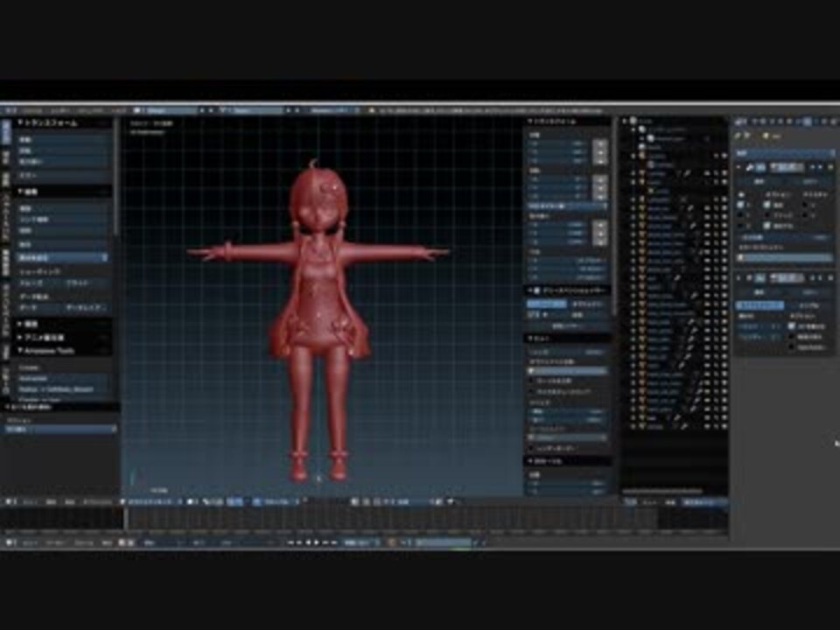Toggle the UVを細分化 checkbox
Screen dimensions: 840x630
tap(791, 326)
